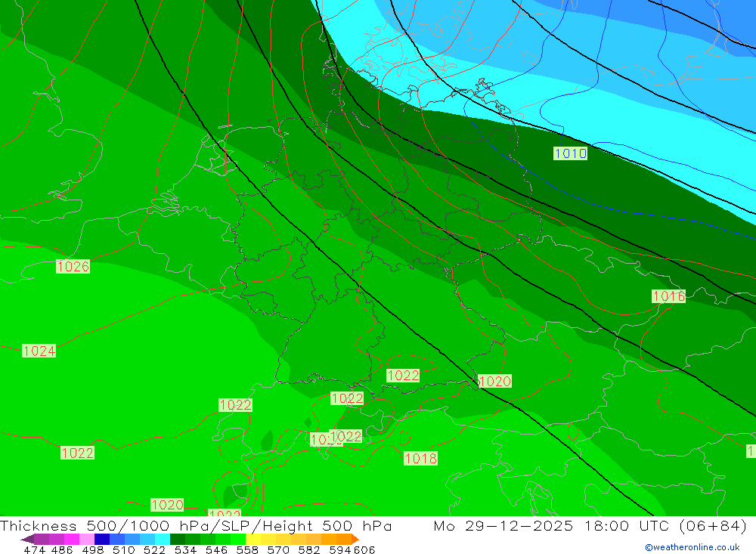Click the light pink legend swatch above 498

[87, 539]
